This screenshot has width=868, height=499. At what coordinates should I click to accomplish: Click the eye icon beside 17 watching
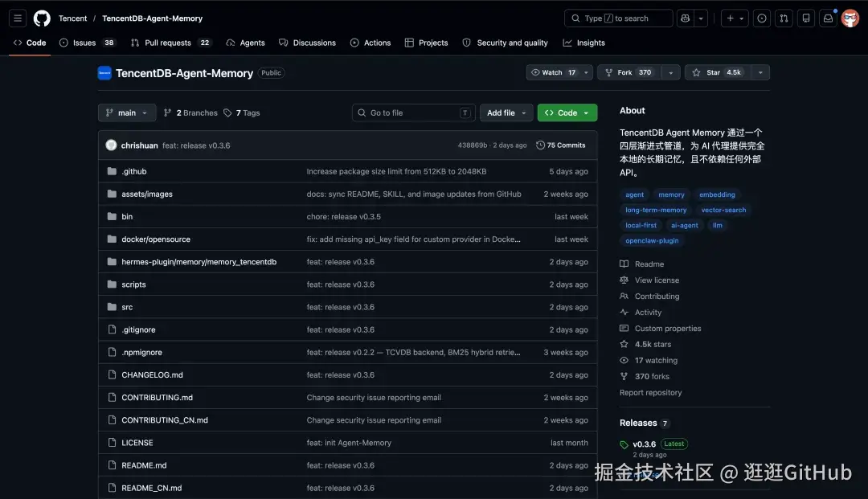pos(624,360)
